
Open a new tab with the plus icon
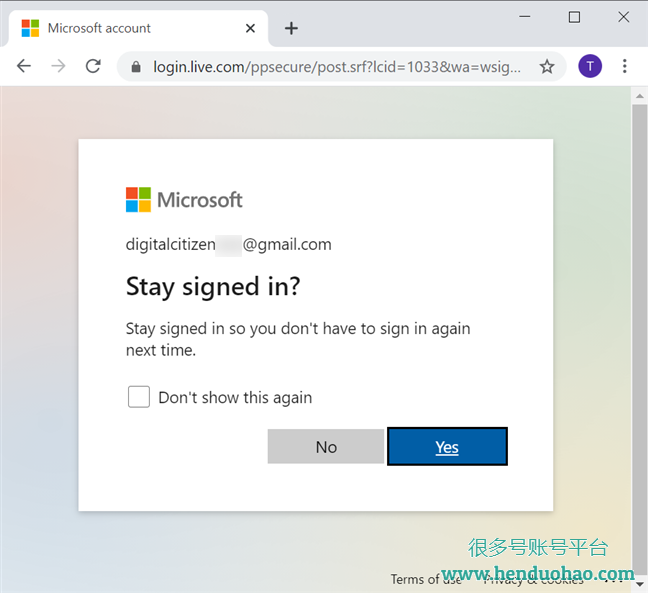coord(291,28)
